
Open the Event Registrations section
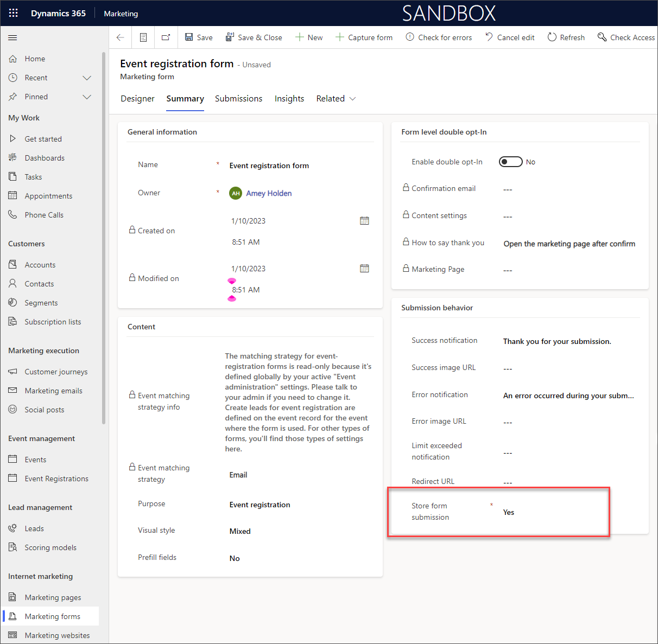click(x=56, y=478)
